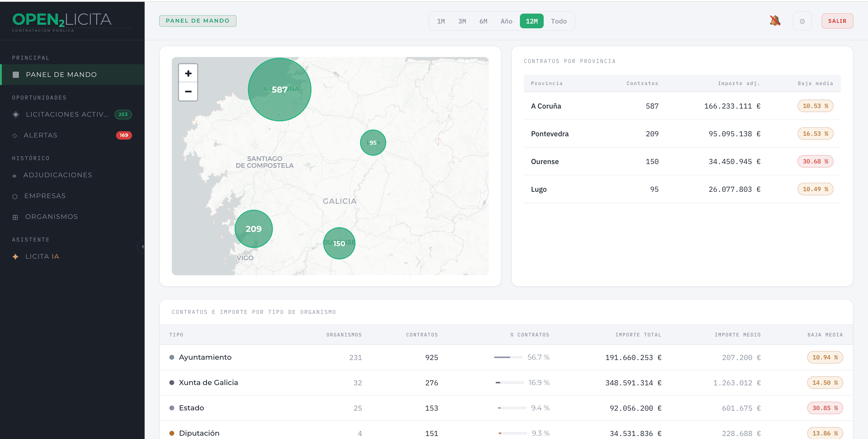This screenshot has width=868, height=439.
Task: Click the muted notifications bell icon
Action: point(775,21)
